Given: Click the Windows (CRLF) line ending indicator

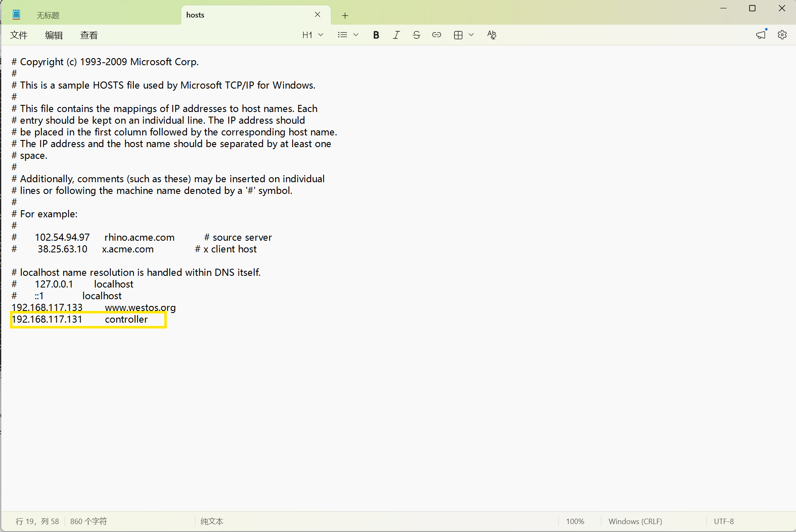Looking at the screenshot, I should point(635,522).
